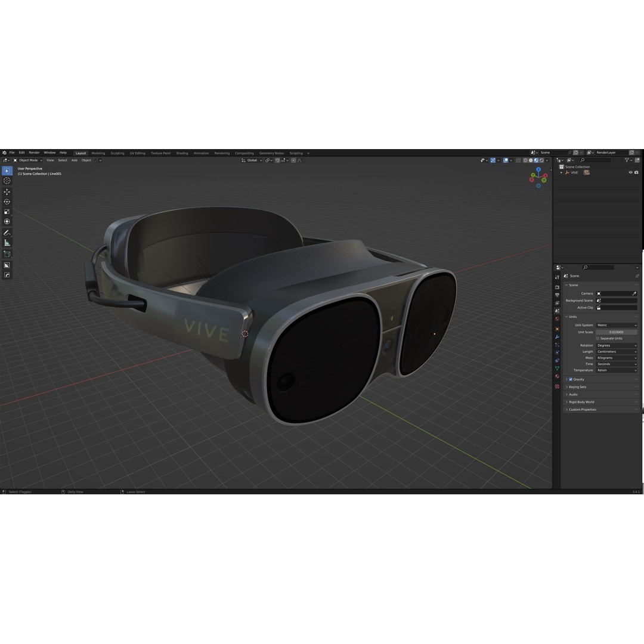Expand the VIVE object in the Outliner
The image size is (644, 644).
(561, 173)
